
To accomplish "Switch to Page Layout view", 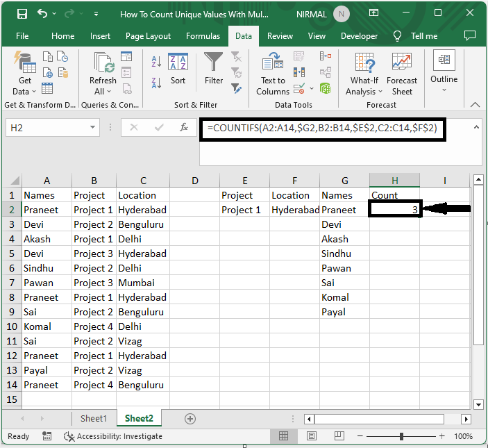I will tap(311, 436).
